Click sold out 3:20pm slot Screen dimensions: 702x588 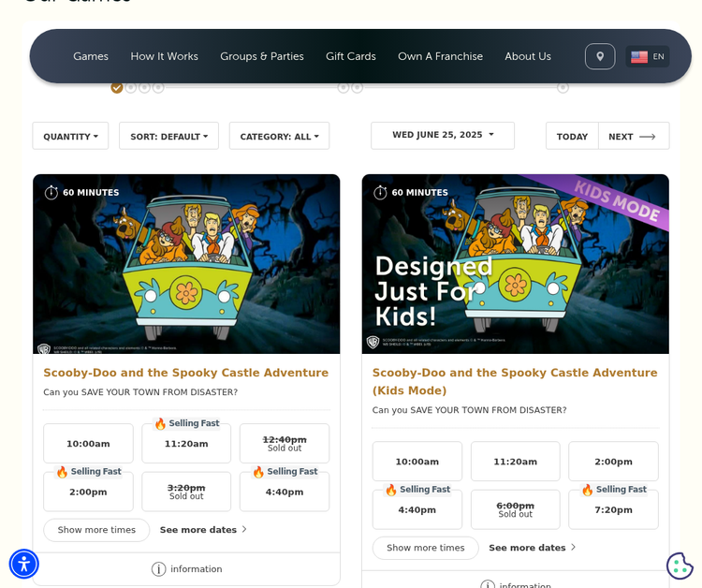(186, 492)
